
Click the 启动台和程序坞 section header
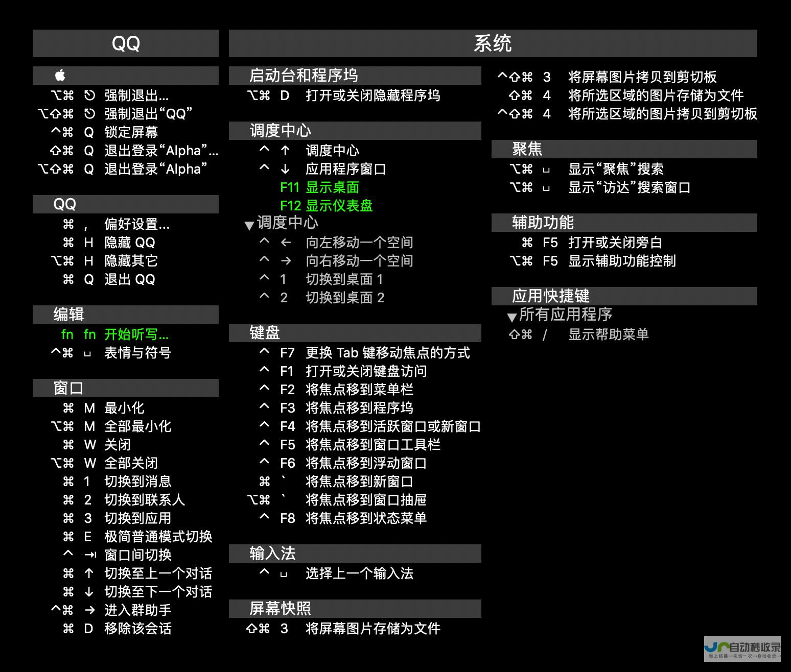pyautogui.click(x=355, y=76)
